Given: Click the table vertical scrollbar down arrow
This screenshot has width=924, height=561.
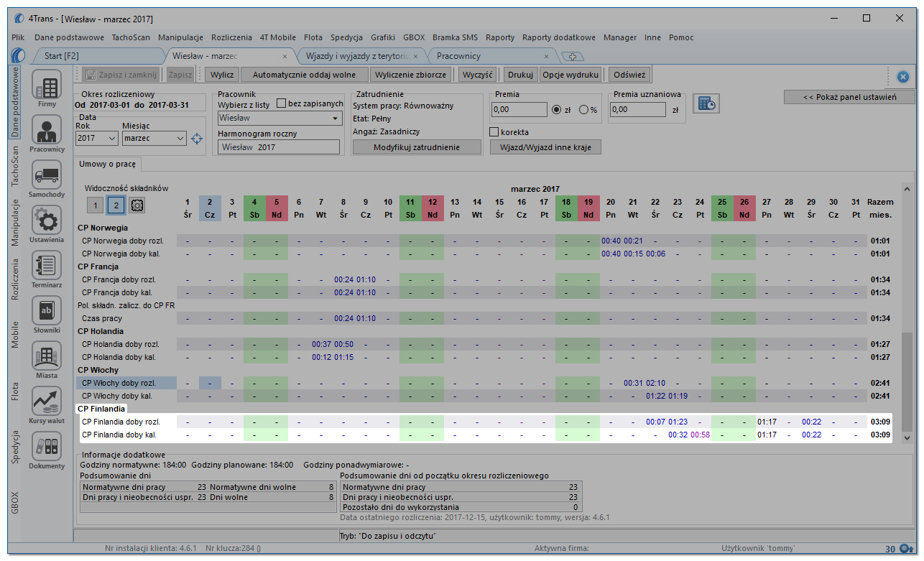Looking at the screenshot, I should click(906, 437).
